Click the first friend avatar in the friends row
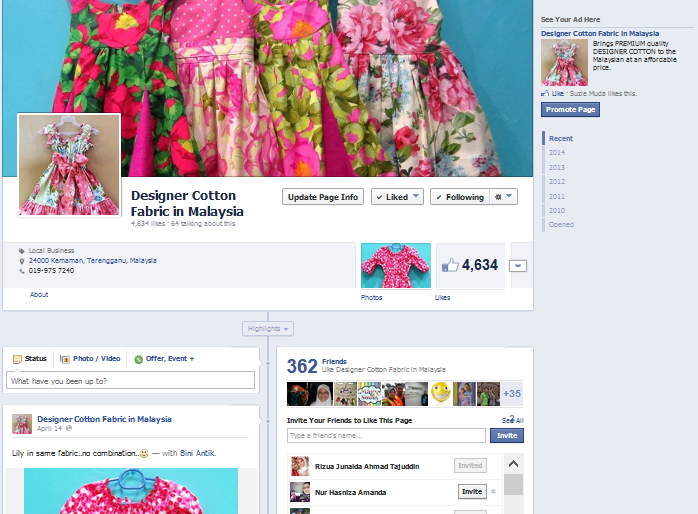This screenshot has width=698, height=514. coord(297,394)
